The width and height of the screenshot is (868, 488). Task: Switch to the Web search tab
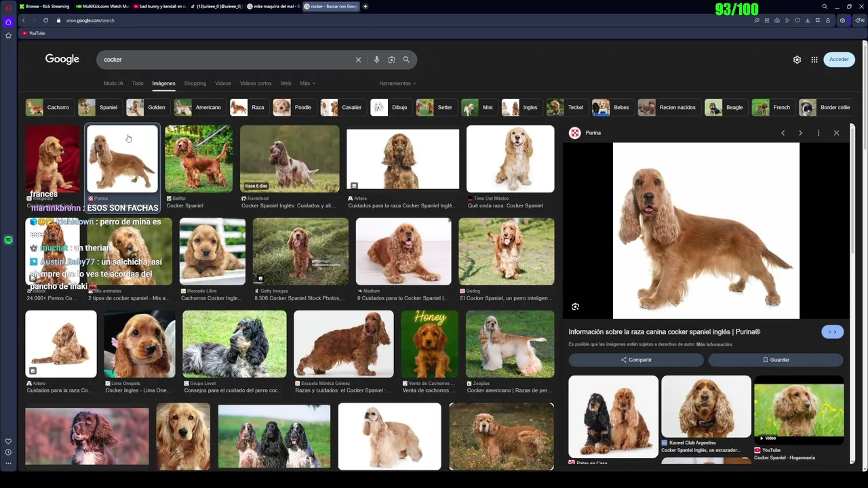[x=285, y=83]
